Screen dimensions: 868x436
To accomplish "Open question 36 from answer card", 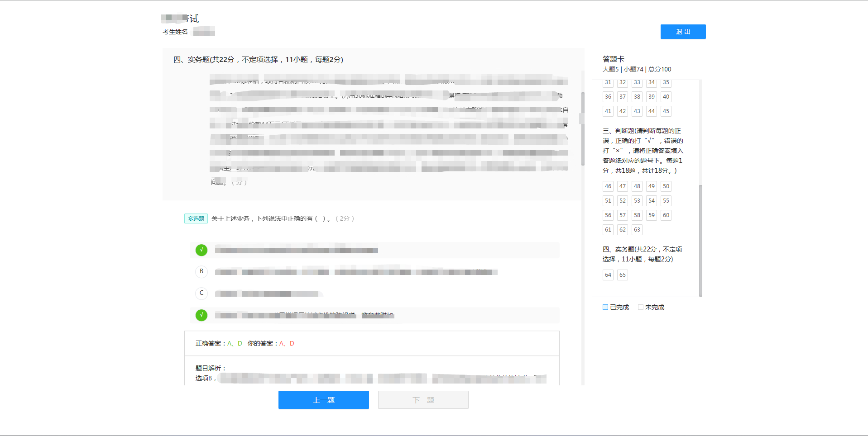I will tap(608, 97).
